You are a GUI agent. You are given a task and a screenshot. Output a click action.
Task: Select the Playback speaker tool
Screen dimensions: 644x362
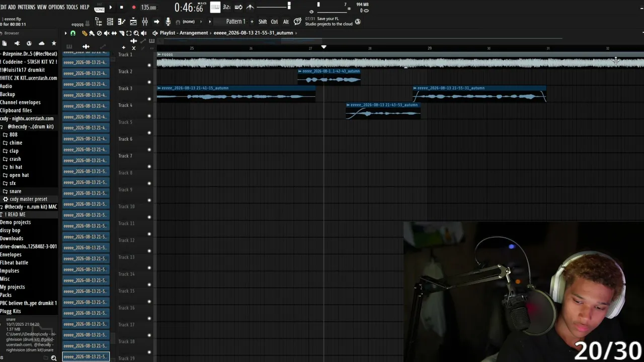(x=144, y=33)
